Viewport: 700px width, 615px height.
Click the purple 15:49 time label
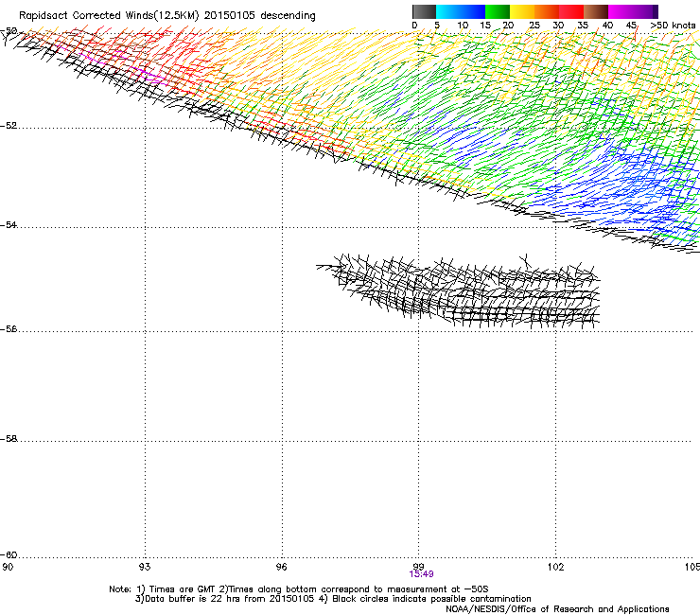(421, 574)
